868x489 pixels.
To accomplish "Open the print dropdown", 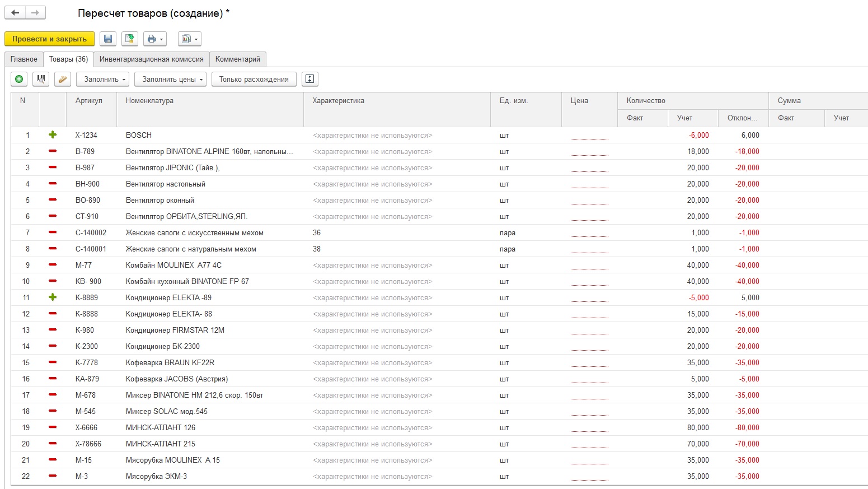I will (x=155, y=39).
